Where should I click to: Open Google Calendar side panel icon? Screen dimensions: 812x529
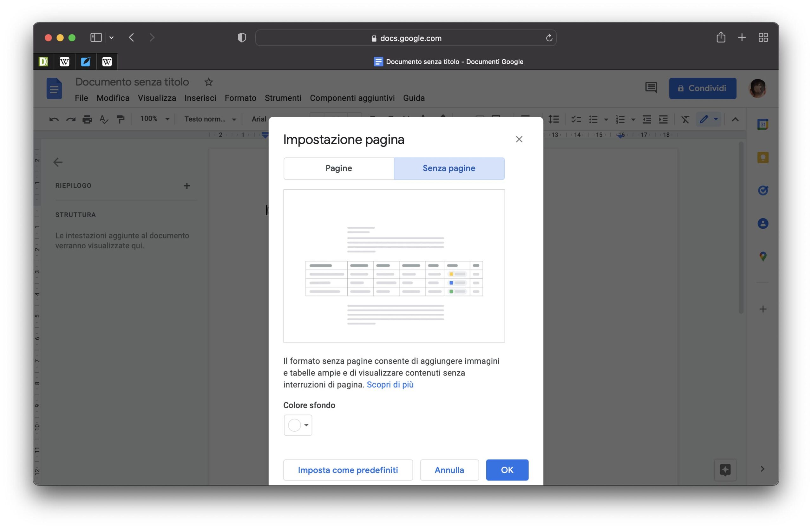[763, 125]
